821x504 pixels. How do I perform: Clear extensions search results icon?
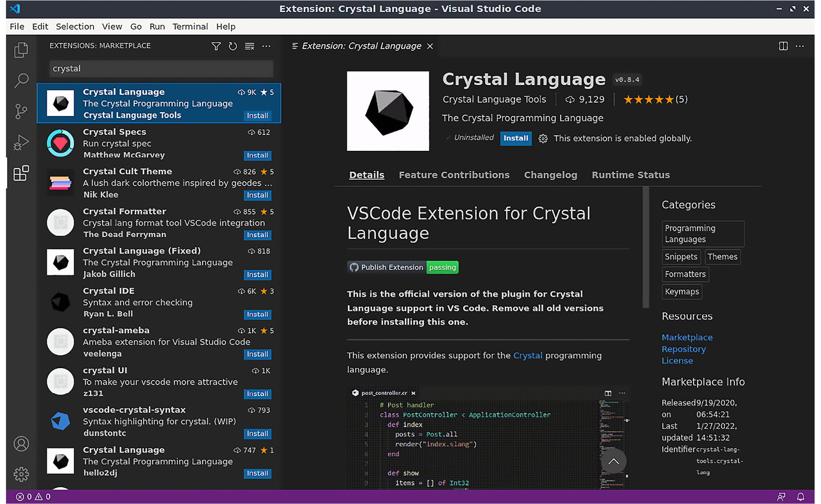[x=250, y=46]
